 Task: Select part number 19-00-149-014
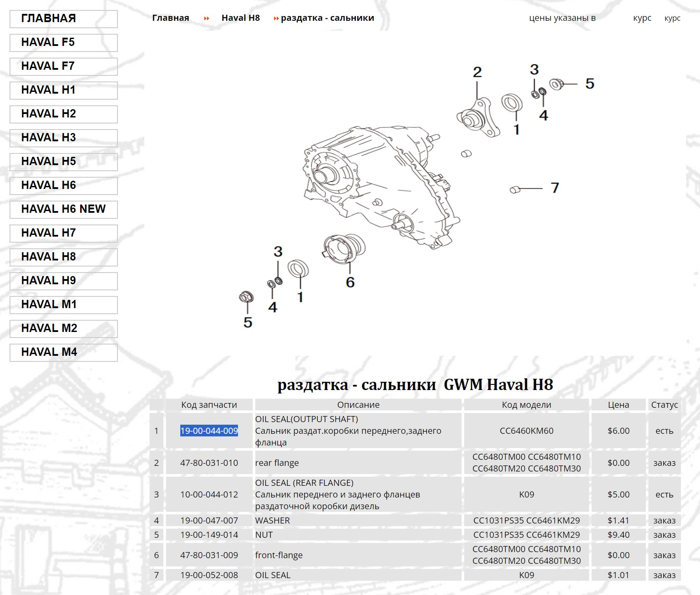[x=209, y=535]
